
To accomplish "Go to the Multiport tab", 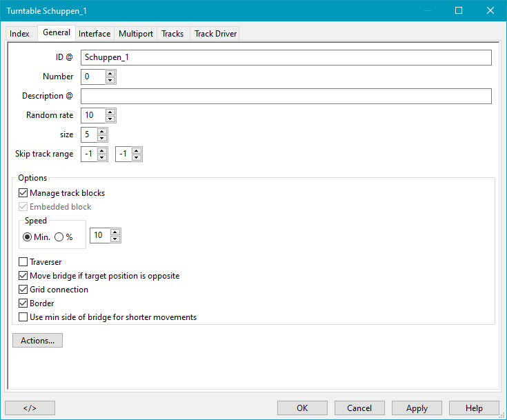I will coord(136,34).
